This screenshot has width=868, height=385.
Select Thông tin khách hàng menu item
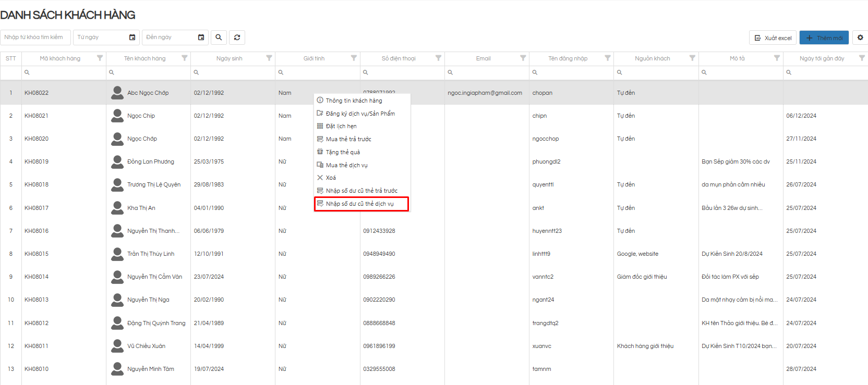(x=354, y=101)
